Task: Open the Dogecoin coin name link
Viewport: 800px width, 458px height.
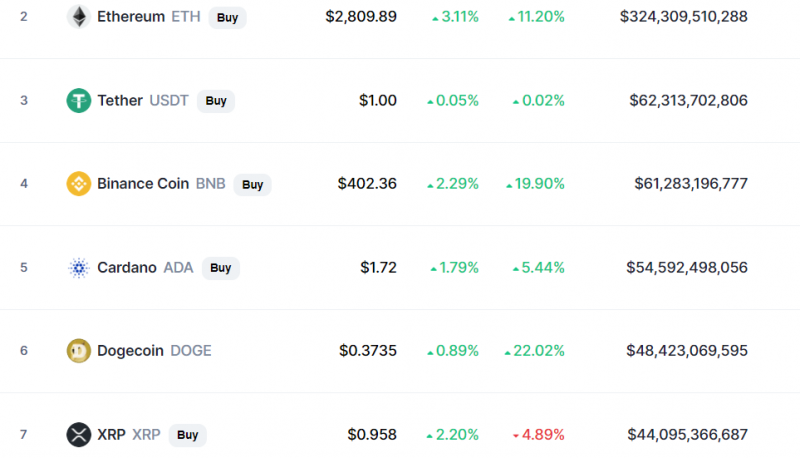Action: click(x=130, y=351)
